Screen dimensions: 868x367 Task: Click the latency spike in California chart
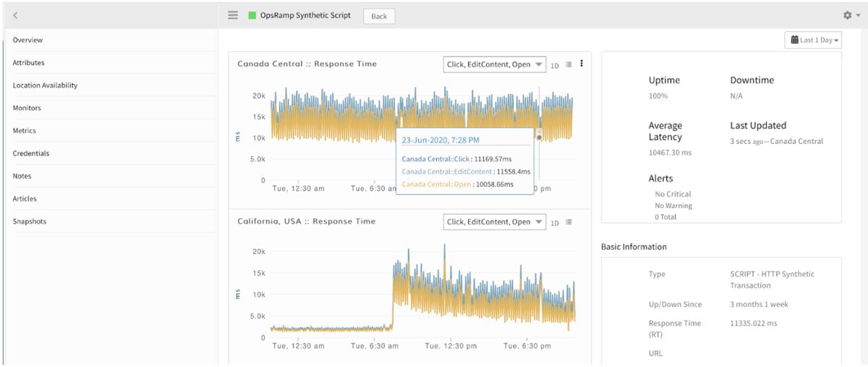point(444,250)
